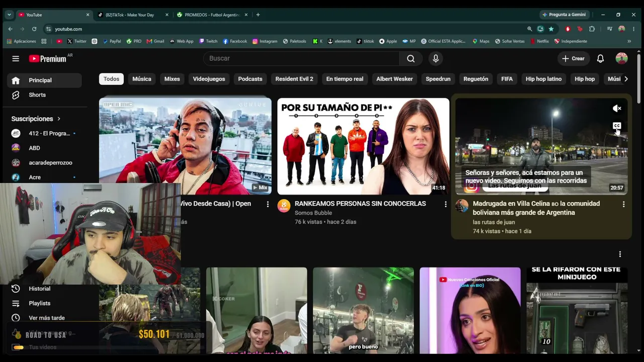Play the RANKEAMOS PERSONAS SIN CONOCERLAS thumbnail
This screenshot has width=644, height=362.
[363, 146]
